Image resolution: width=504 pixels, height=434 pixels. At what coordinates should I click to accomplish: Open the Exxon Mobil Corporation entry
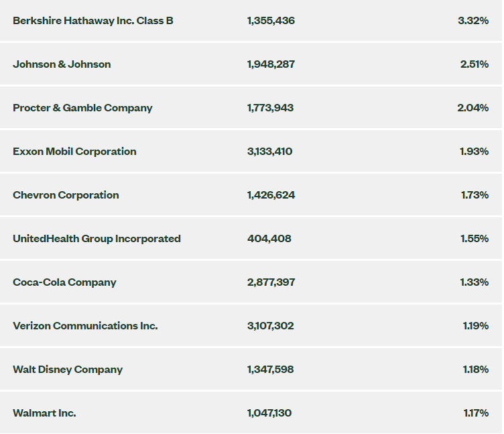(x=74, y=152)
